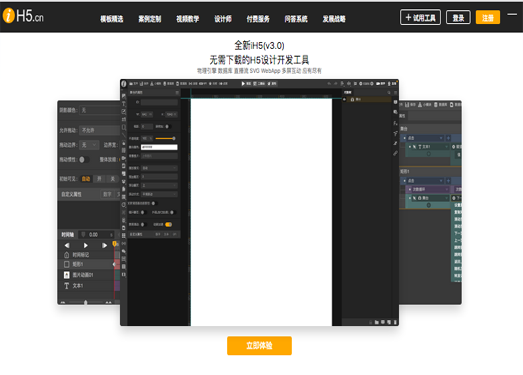This screenshot has width=523, height=375.
Task: Select the 时间标记 timeline row
Action: click(86, 255)
